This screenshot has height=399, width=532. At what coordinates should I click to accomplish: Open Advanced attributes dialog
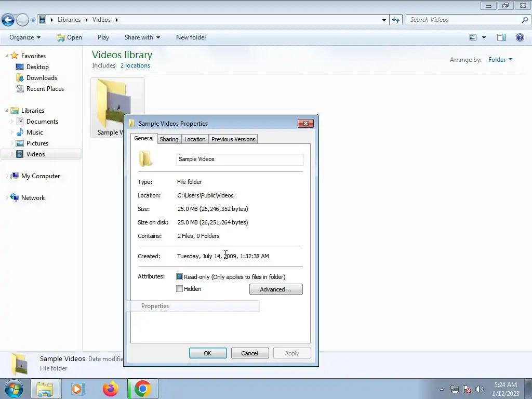pyautogui.click(x=276, y=289)
